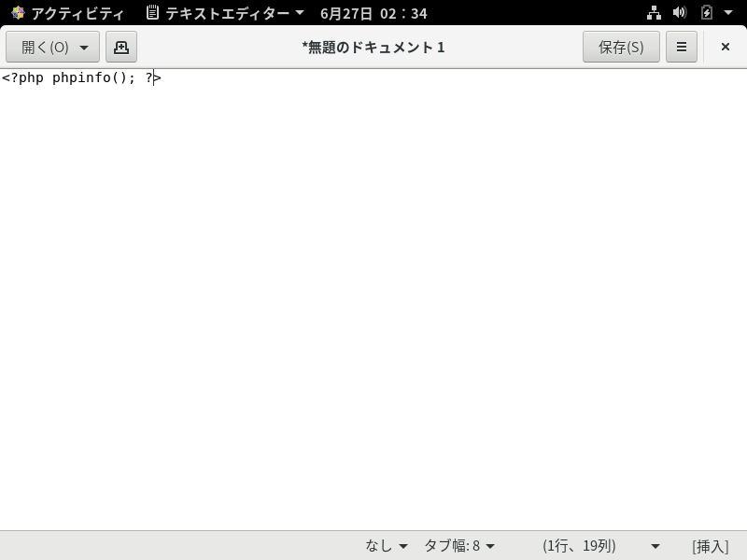The width and height of the screenshot is (747, 560).
Task: Click the gedit window title area
Action: (x=373, y=47)
